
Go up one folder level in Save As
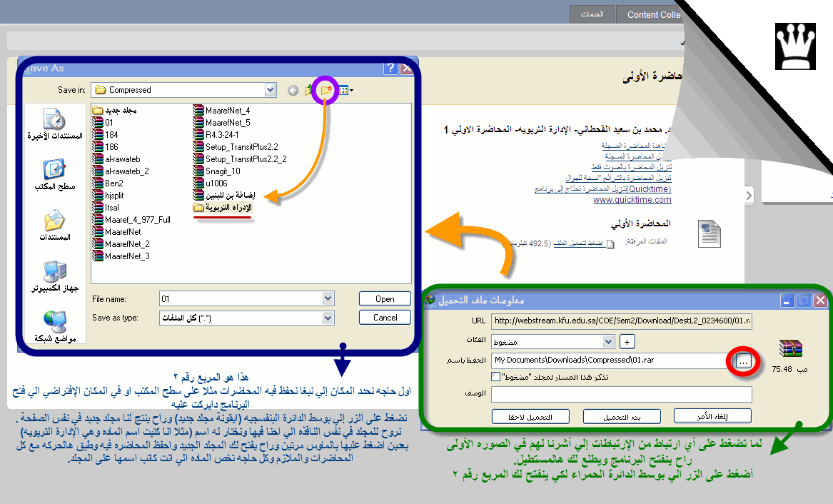(x=308, y=90)
